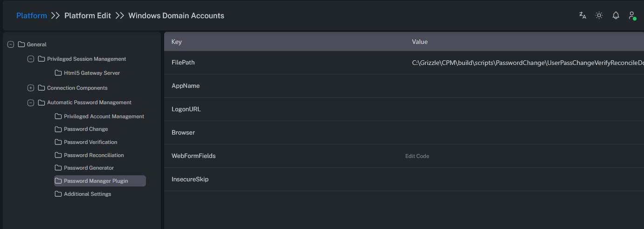Click the Html5 Gateway Server folder icon
The width and height of the screenshot is (644, 229).
tap(58, 73)
